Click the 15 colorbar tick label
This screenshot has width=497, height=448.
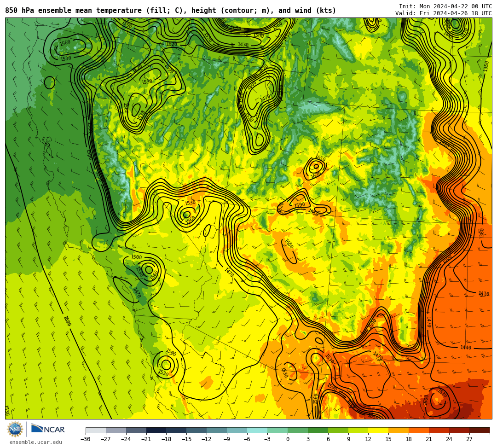pos(388,439)
